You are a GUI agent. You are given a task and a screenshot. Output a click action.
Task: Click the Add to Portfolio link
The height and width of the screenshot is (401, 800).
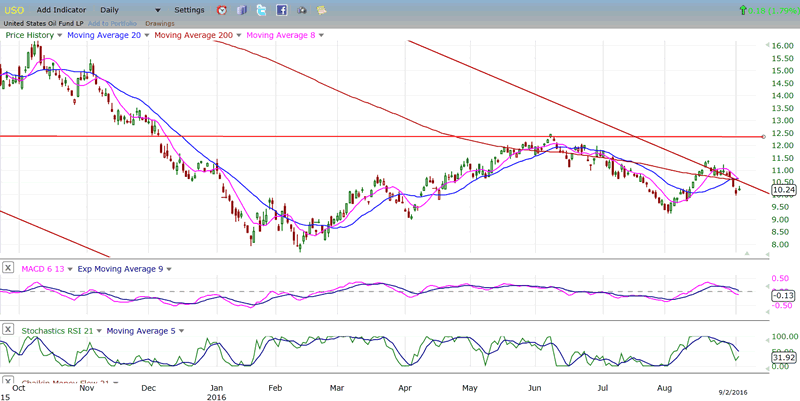coord(111,22)
